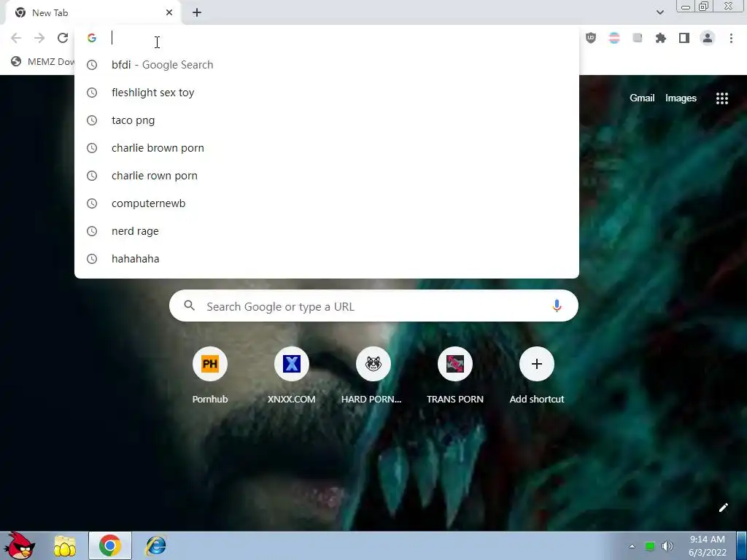The height and width of the screenshot is (560, 747).
Task: Click the clock icon beside 'hahahaha'
Action: (x=92, y=259)
